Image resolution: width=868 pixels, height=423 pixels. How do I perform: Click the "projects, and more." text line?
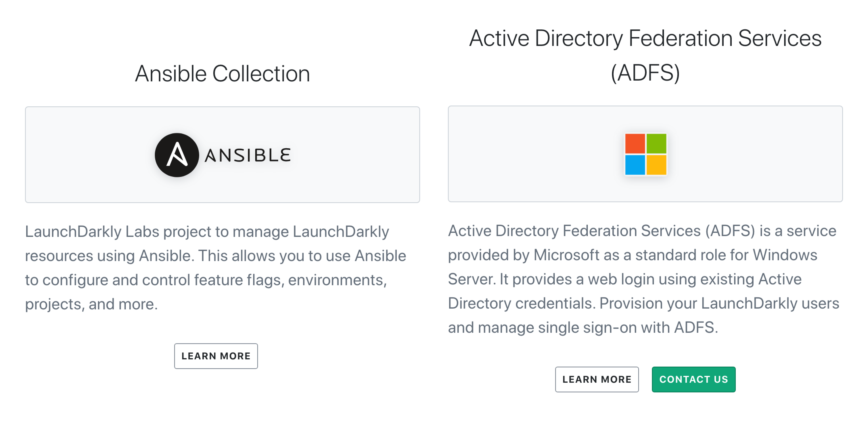91,304
